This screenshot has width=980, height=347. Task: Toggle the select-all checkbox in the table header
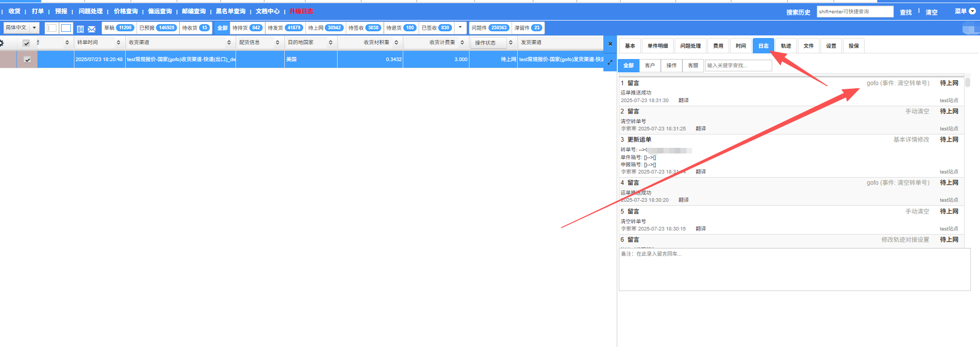pyautogui.click(x=27, y=43)
